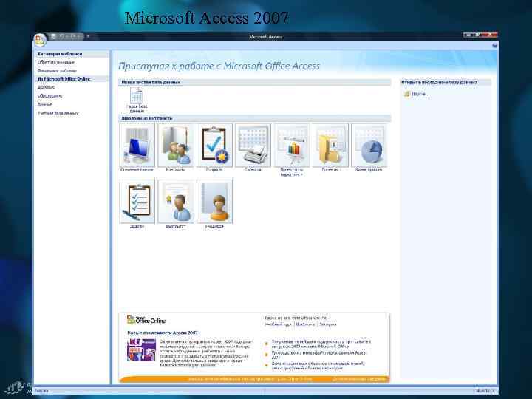
Task: Select Local Templates category in left pane
Action: 57,71
